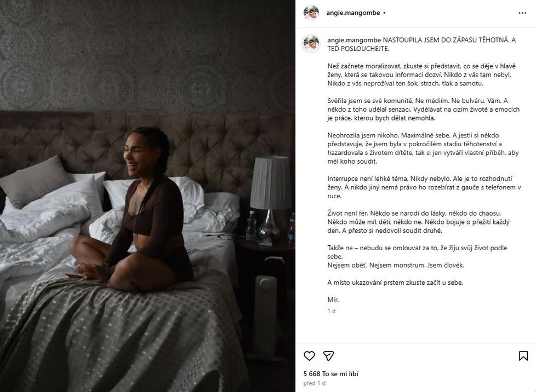Screen dimensions: 536x392
Task: Share the post via paper plane icon
Action: (328, 356)
